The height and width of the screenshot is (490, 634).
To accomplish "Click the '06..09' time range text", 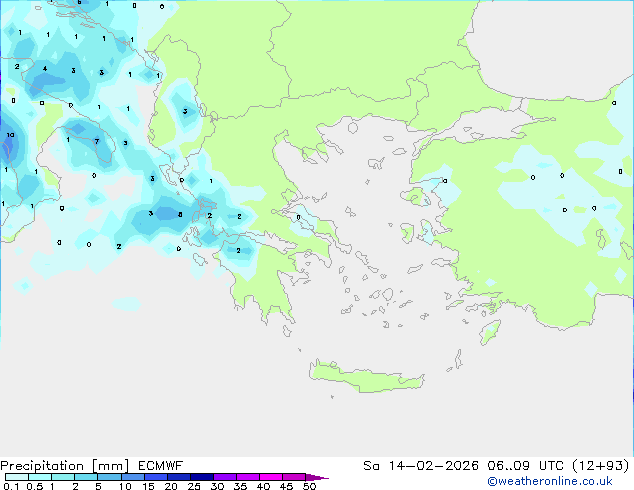I will [x=508, y=466].
